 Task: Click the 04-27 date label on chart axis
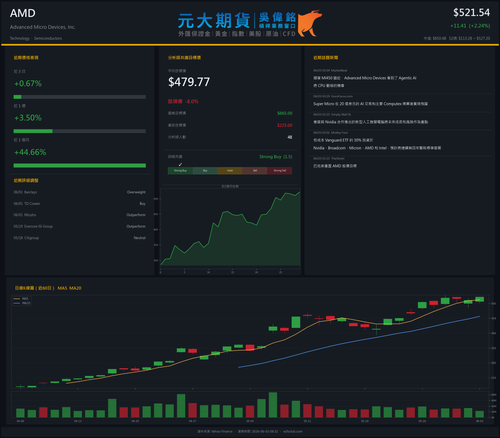192,421
